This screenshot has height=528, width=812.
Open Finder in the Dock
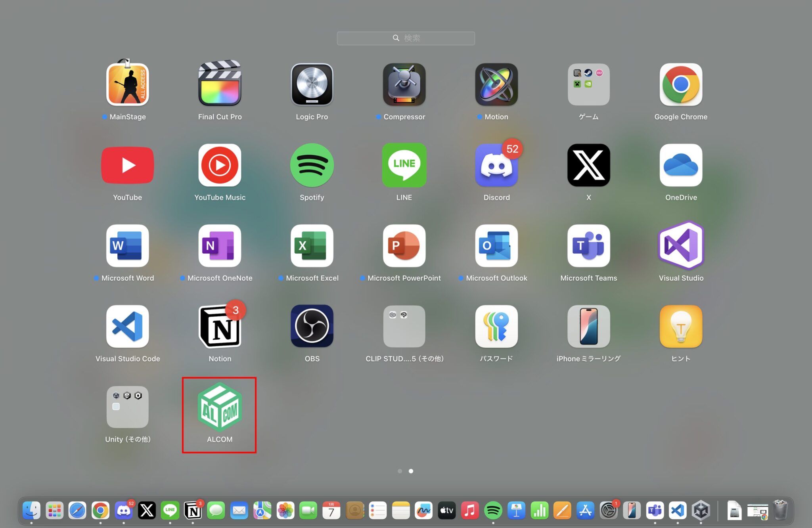pos(31,511)
